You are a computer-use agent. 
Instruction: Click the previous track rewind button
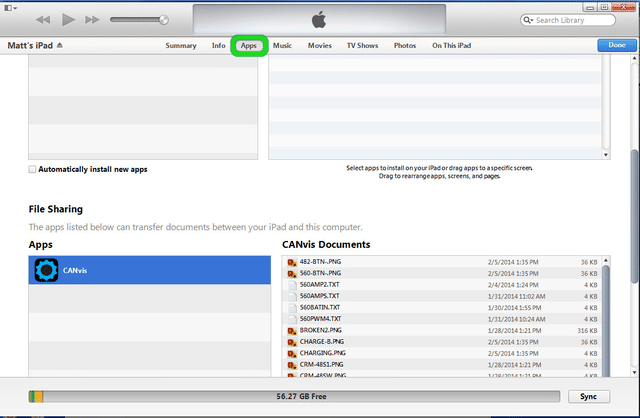click(x=43, y=20)
